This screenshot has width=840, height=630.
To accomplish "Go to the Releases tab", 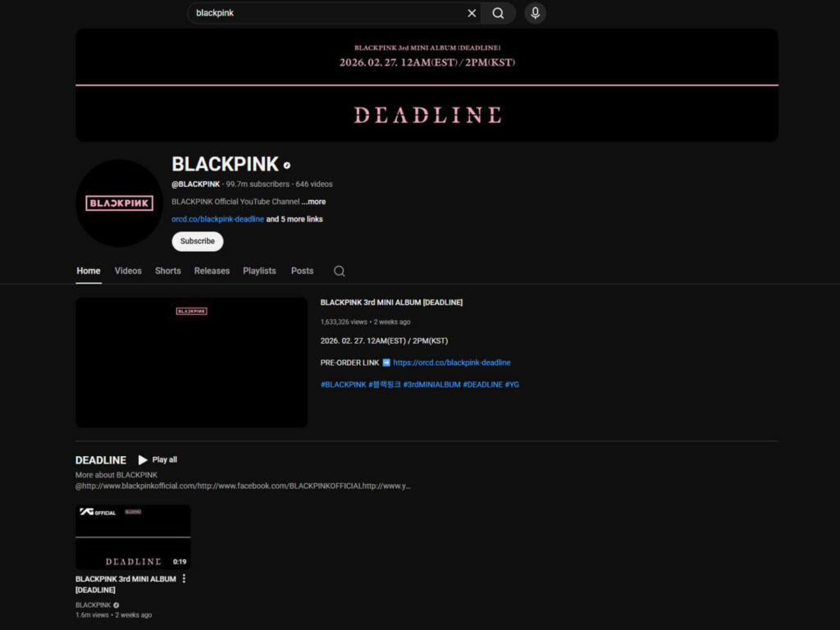I will point(212,271).
